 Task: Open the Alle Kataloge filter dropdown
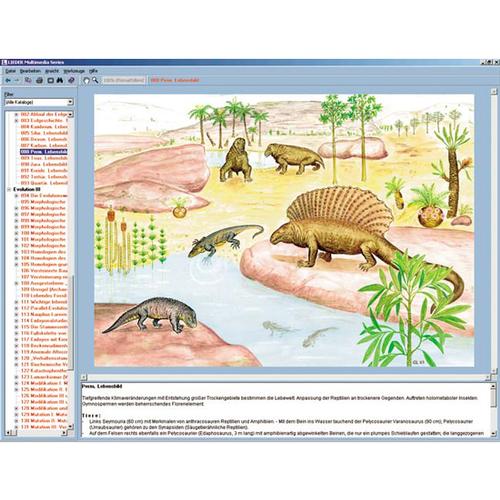point(39,102)
